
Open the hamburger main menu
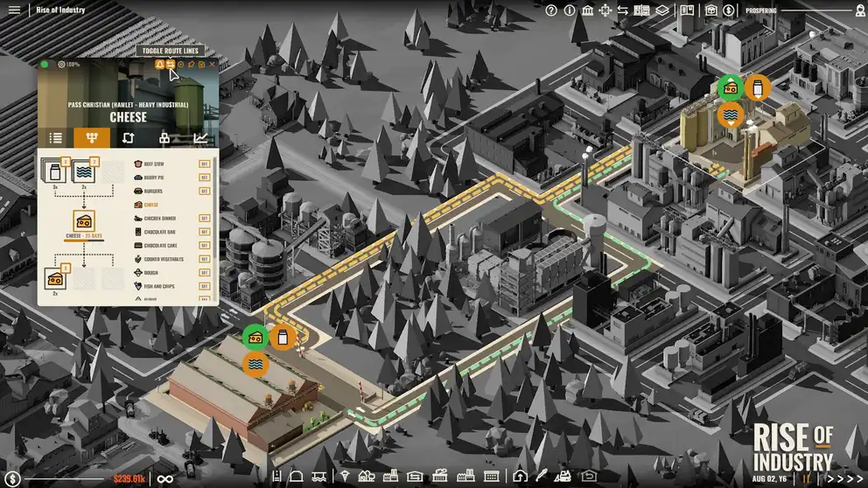(x=14, y=10)
